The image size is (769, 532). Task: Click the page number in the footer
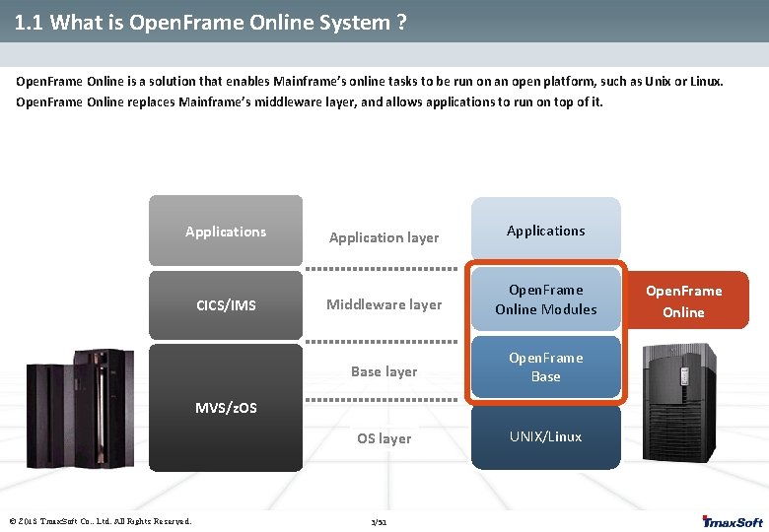[379, 523]
